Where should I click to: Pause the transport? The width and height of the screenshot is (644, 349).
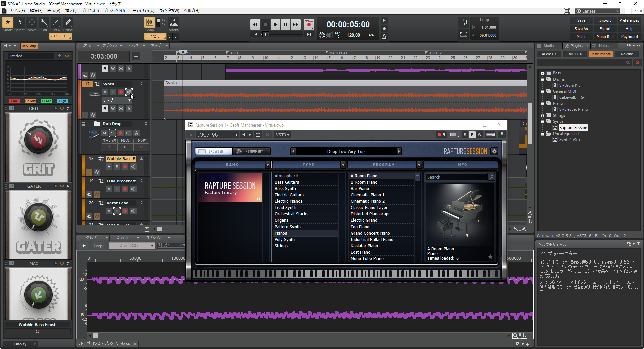coord(285,24)
